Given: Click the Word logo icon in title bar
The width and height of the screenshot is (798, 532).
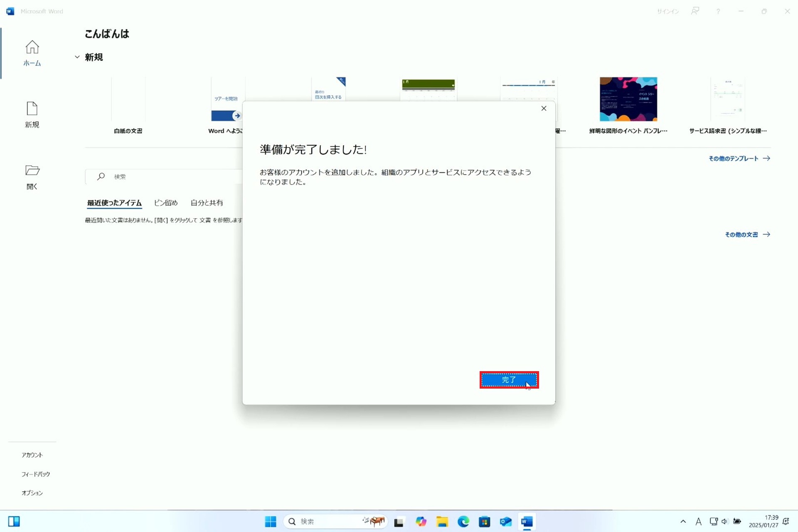Looking at the screenshot, I should click(10, 11).
